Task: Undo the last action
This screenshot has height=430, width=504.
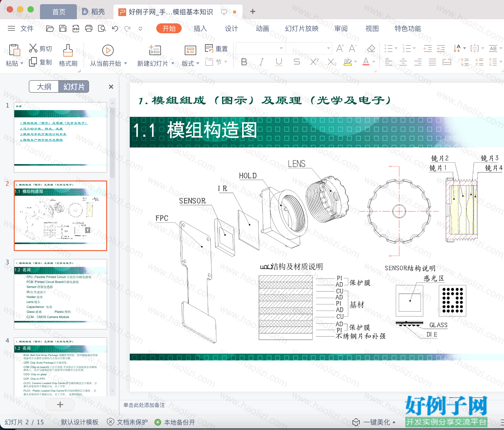Action: [115, 29]
